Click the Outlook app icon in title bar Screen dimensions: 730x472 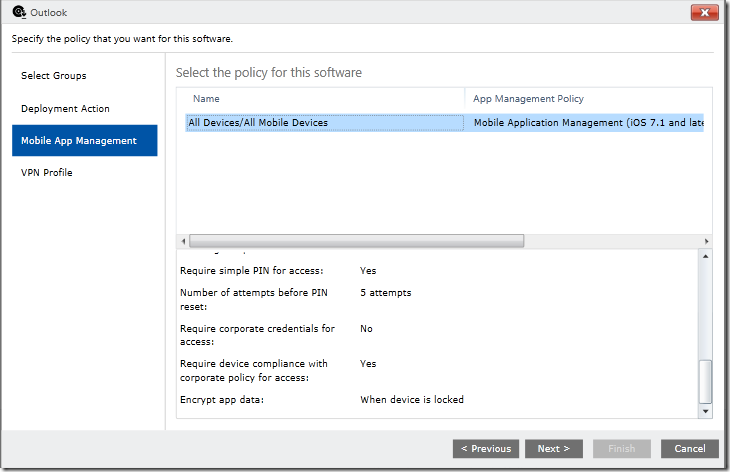tap(19, 12)
